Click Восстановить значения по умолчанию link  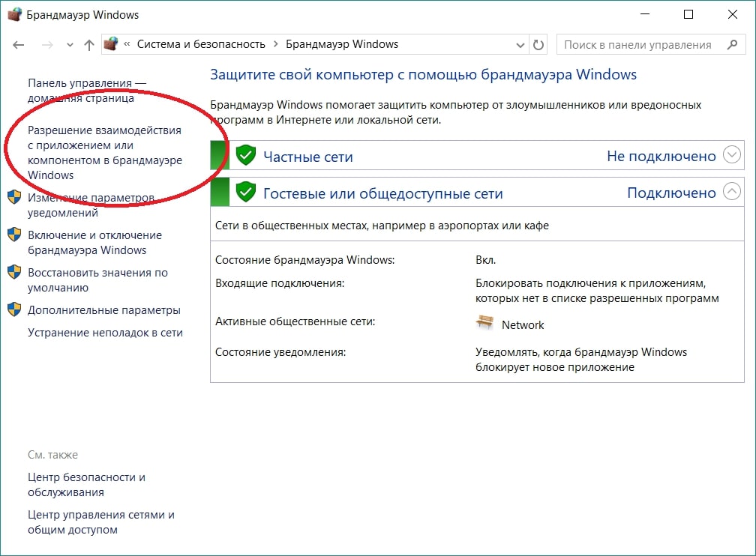coord(97,279)
